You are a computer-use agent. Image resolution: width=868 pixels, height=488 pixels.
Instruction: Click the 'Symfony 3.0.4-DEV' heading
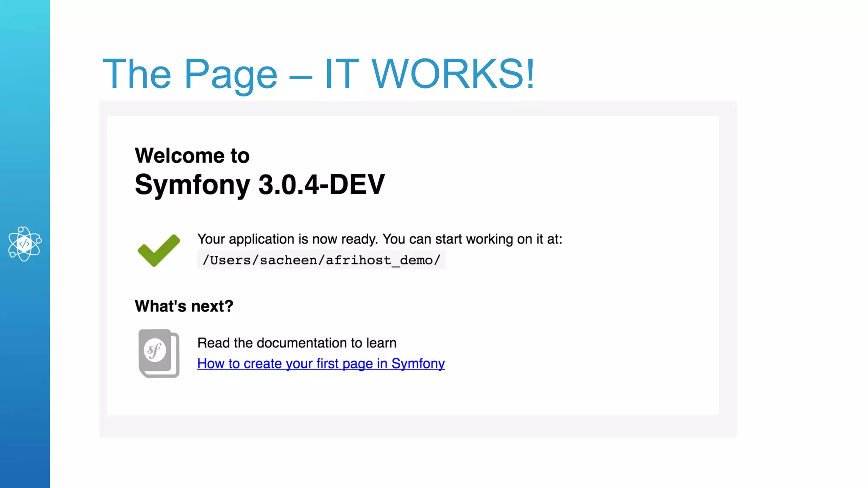click(x=259, y=185)
